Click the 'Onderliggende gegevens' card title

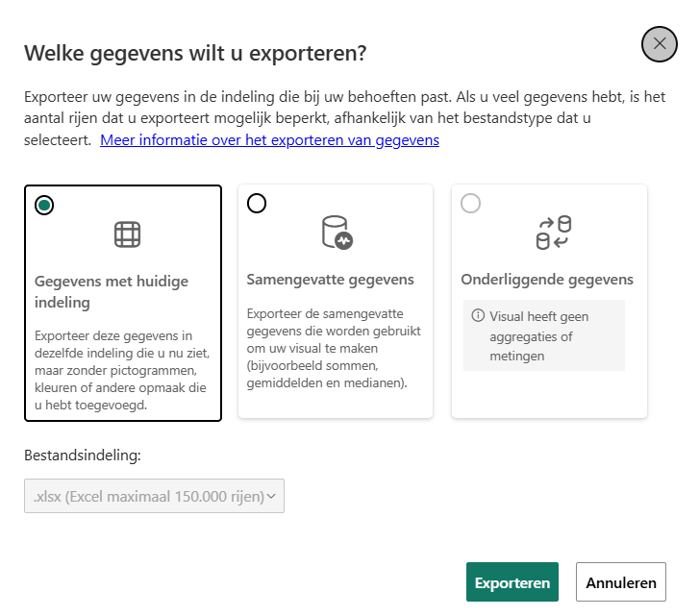click(547, 280)
